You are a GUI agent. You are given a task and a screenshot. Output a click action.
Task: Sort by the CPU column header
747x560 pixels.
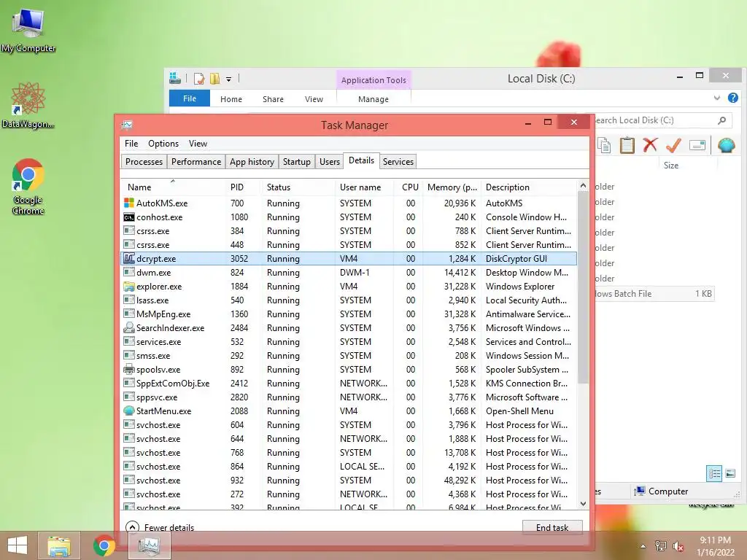(409, 187)
